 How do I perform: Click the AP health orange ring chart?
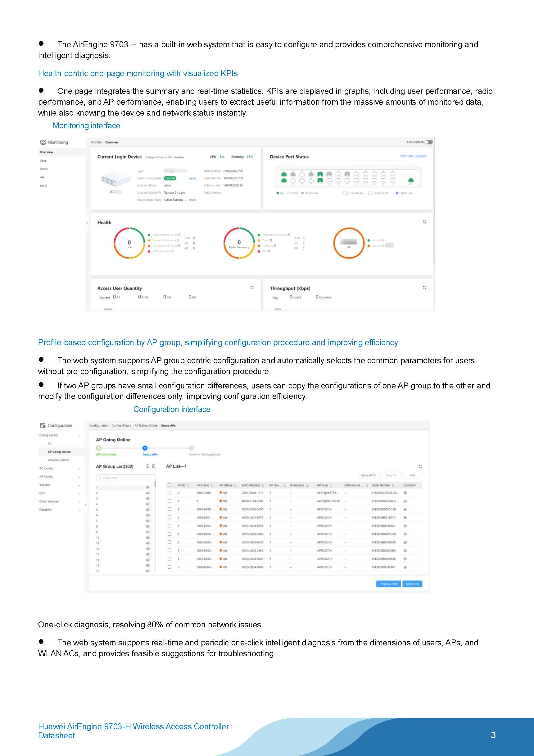pyautogui.click(x=349, y=243)
